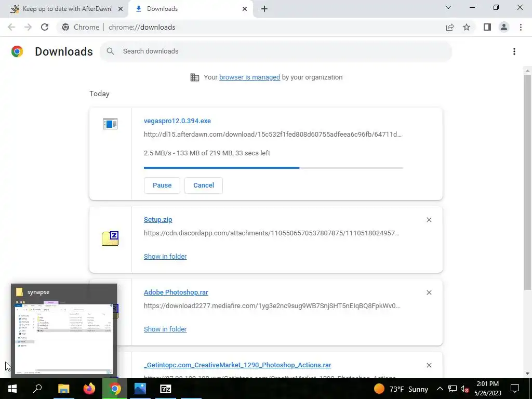Image resolution: width=532 pixels, height=399 pixels.
Task: Click the muted volume tray icon
Action: 465,389
